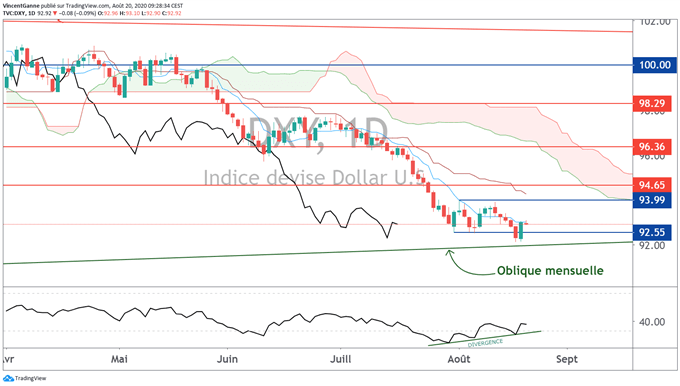Click the 98.29 red price label
680x386 pixels.
tap(652, 103)
